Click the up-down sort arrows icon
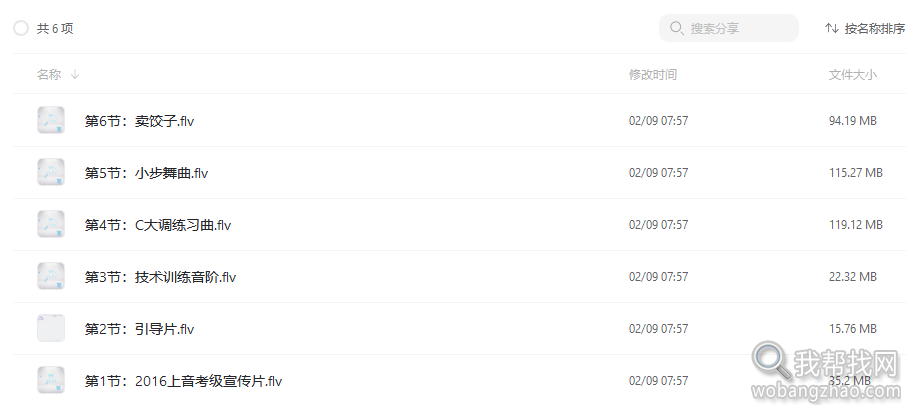906x410 pixels. [x=831, y=28]
